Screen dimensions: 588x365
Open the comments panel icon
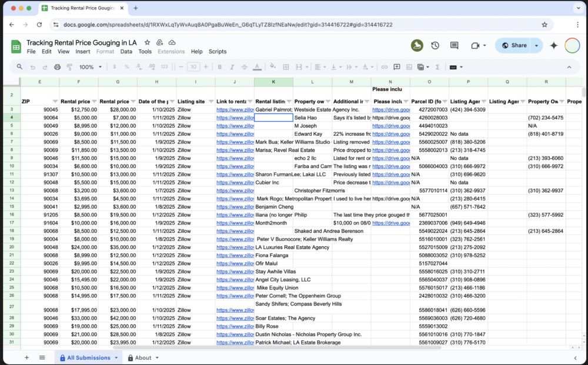click(x=454, y=45)
